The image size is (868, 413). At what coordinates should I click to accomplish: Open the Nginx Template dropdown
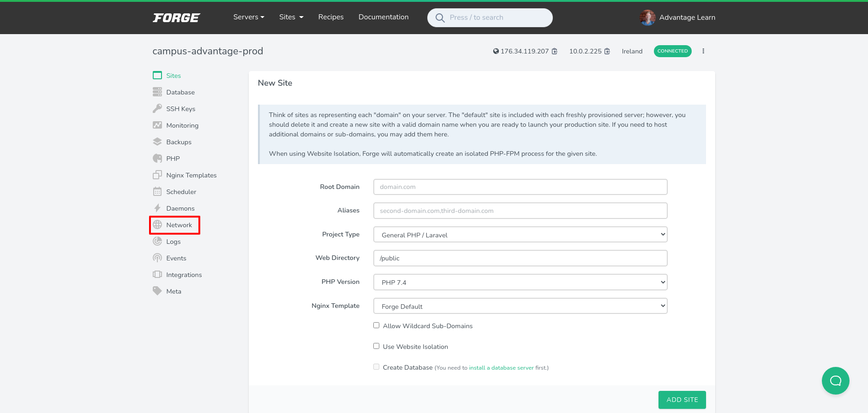tap(520, 306)
